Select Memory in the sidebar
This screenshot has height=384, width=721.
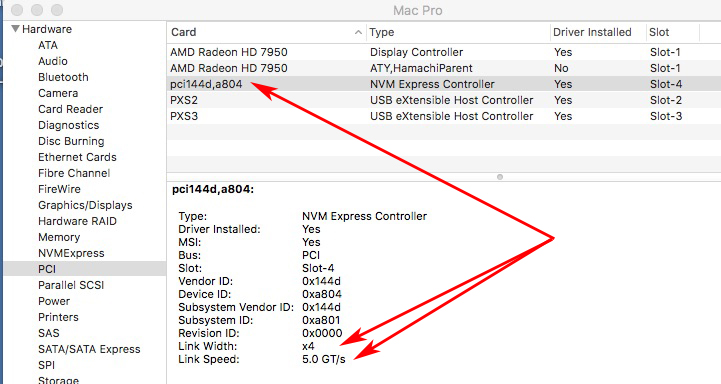click(59, 237)
